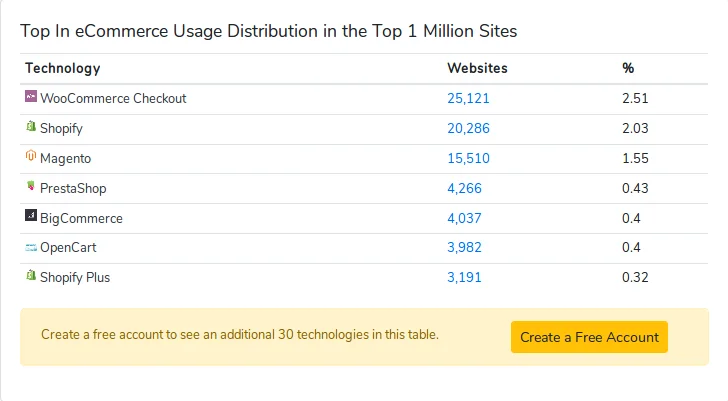Click the Magento logo icon
Viewport: 728px width, 401px height.
click(31, 157)
